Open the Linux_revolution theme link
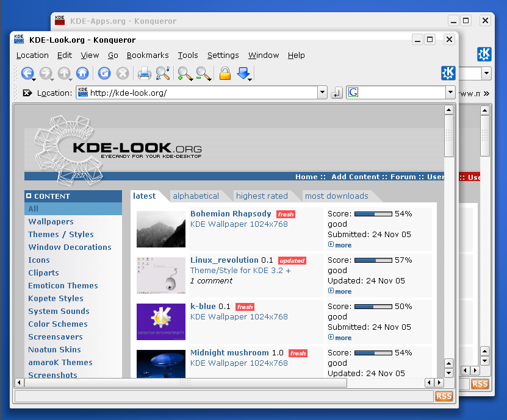The height and width of the screenshot is (420, 507). click(x=224, y=260)
